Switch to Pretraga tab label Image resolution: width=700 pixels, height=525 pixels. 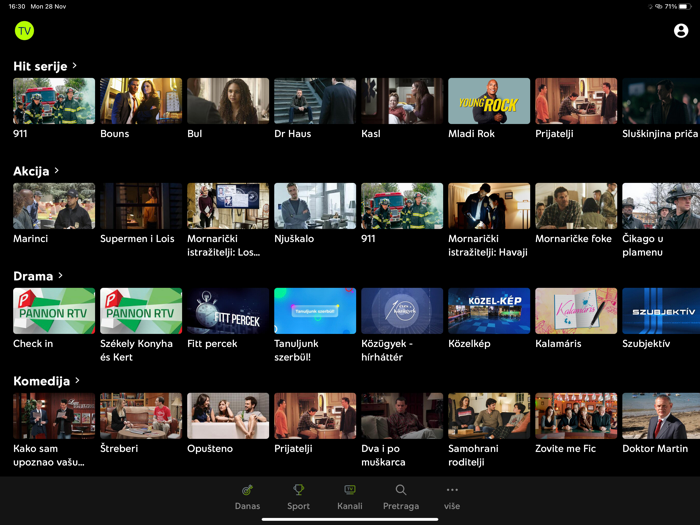pyautogui.click(x=401, y=506)
